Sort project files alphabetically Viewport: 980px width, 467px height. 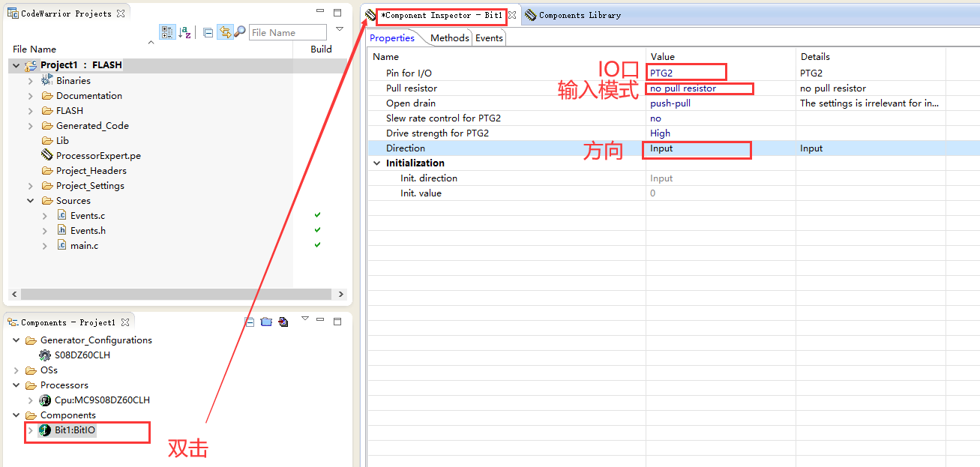click(184, 31)
